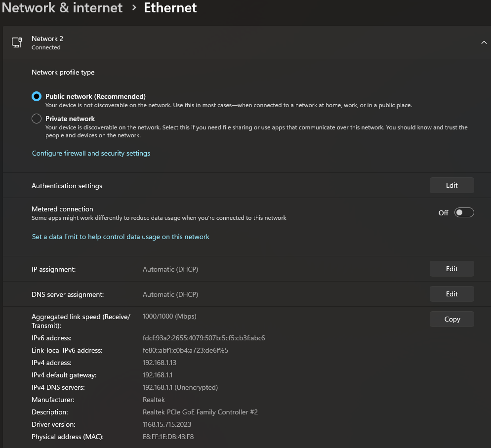The image size is (491, 448).
Task: Select the Private network radio button
Action: point(37,119)
